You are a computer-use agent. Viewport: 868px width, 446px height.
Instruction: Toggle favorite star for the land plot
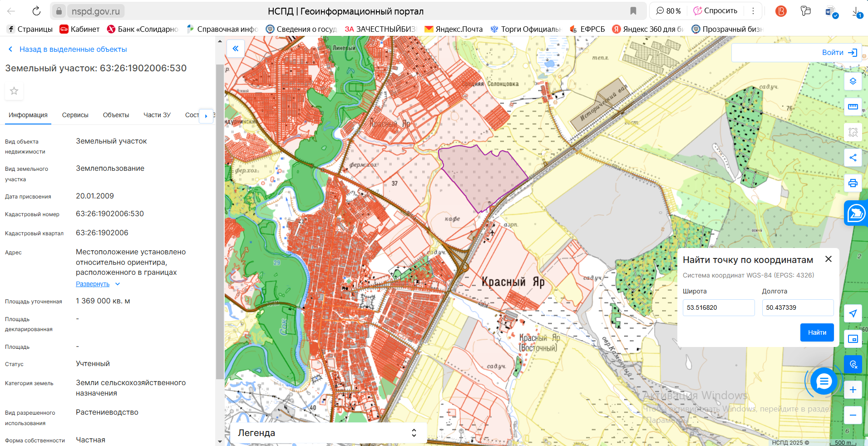point(14,91)
